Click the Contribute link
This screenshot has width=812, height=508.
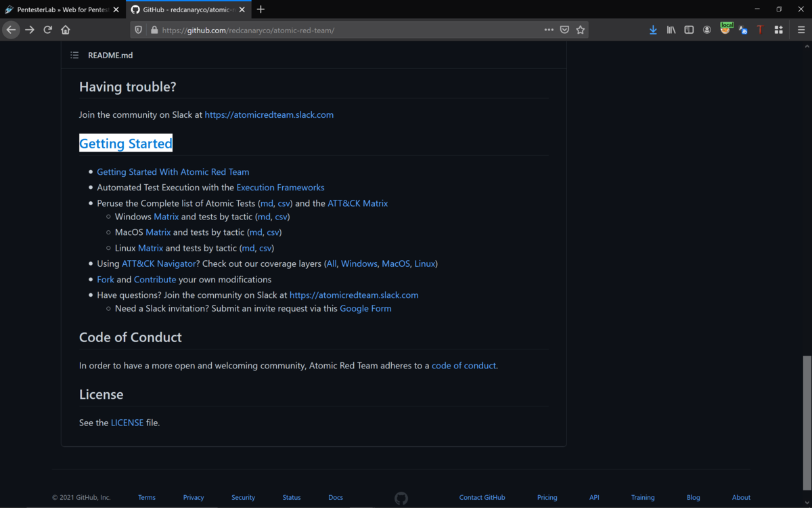(155, 279)
